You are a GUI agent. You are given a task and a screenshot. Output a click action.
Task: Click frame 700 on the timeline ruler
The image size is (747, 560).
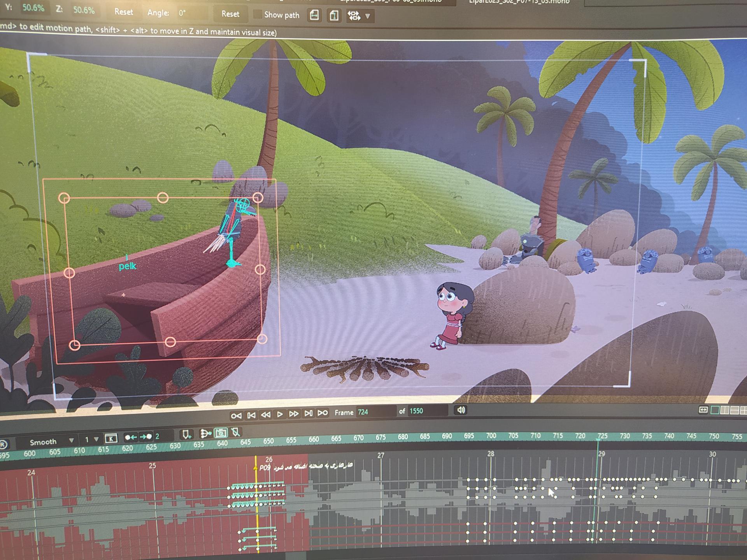click(491, 436)
